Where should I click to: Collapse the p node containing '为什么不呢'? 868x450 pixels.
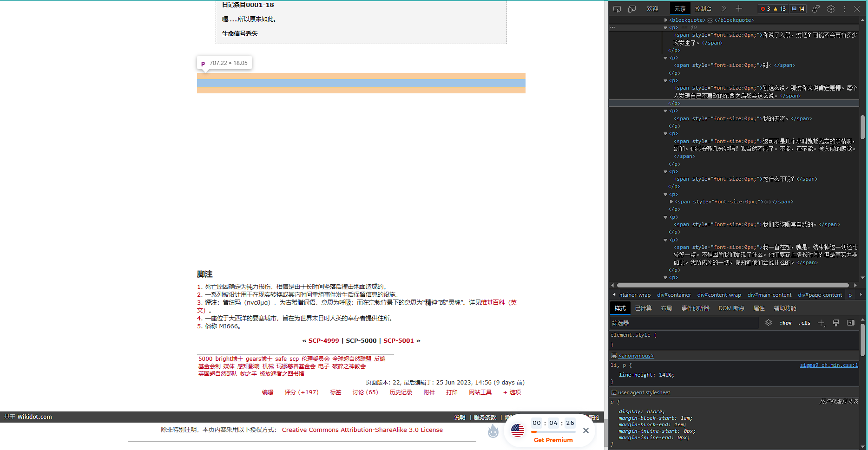click(x=665, y=172)
